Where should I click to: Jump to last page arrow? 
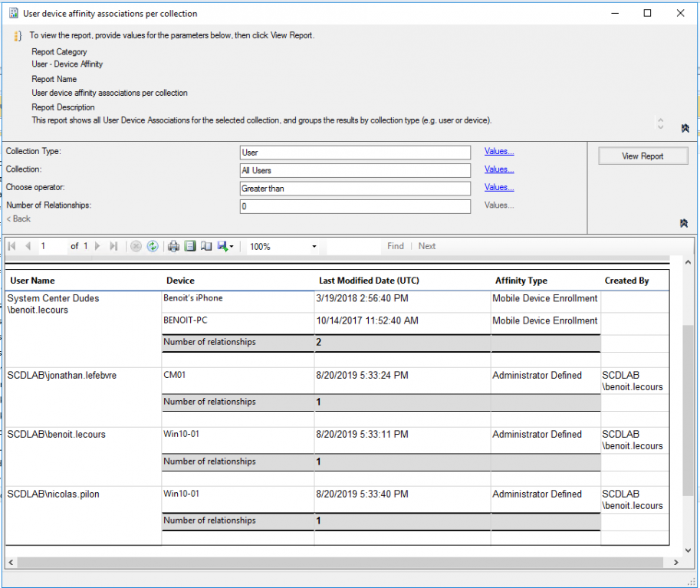tap(113, 246)
